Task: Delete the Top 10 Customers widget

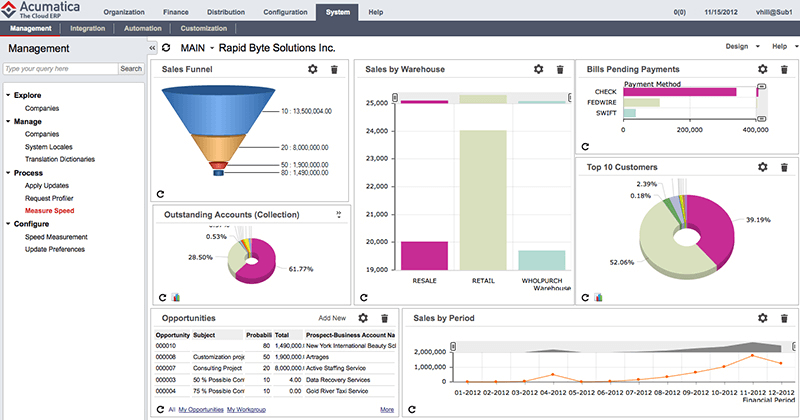Action: (784, 167)
